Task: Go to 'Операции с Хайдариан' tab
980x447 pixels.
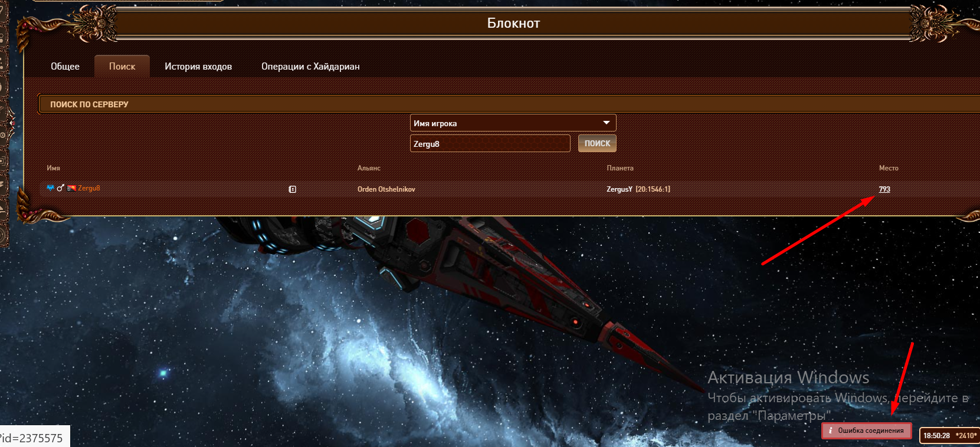Action: 310,66
